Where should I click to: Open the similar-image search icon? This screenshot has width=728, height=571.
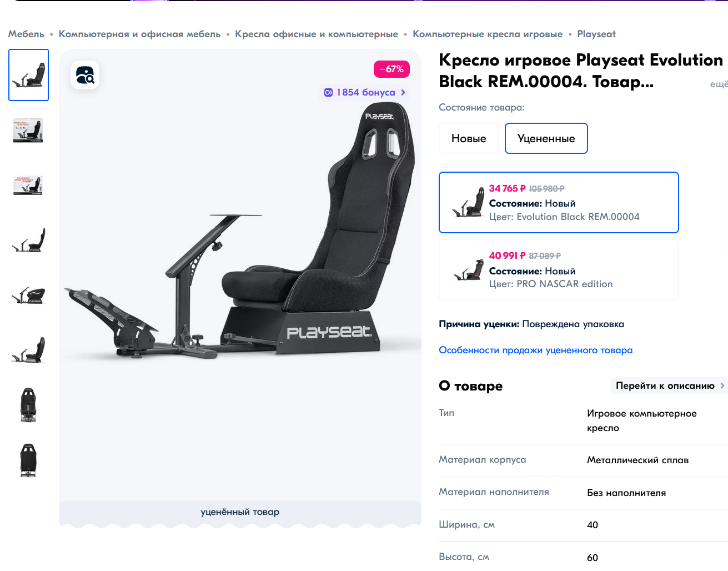click(85, 75)
